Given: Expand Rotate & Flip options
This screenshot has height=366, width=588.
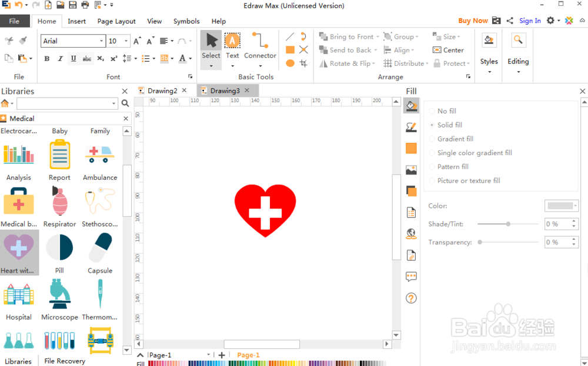Looking at the screenshot, I should [373, 63].
